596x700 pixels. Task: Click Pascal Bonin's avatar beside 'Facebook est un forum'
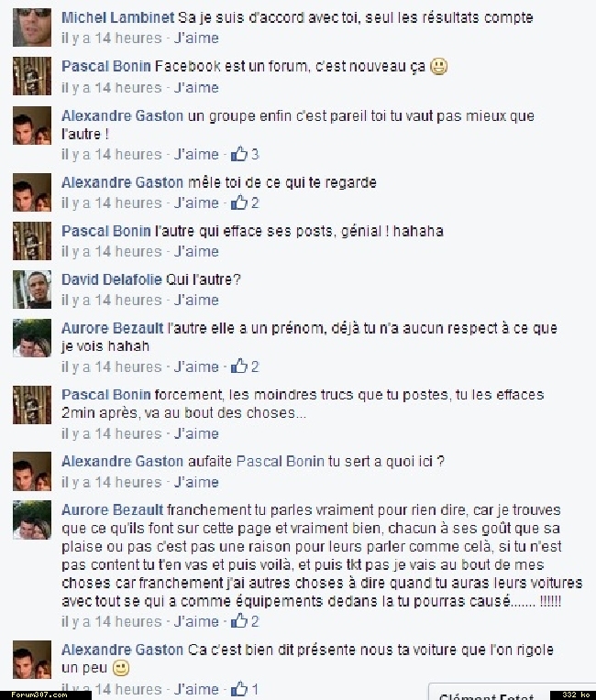32,76
